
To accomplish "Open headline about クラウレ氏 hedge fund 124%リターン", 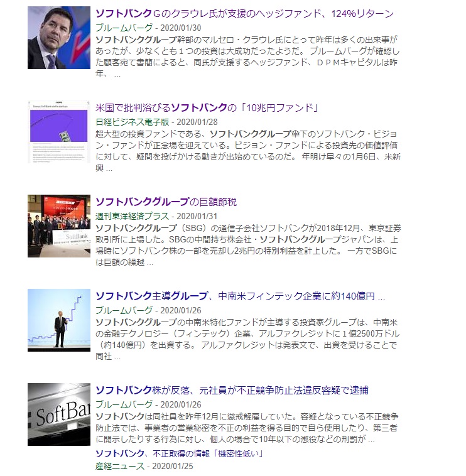I will [244, 14].
